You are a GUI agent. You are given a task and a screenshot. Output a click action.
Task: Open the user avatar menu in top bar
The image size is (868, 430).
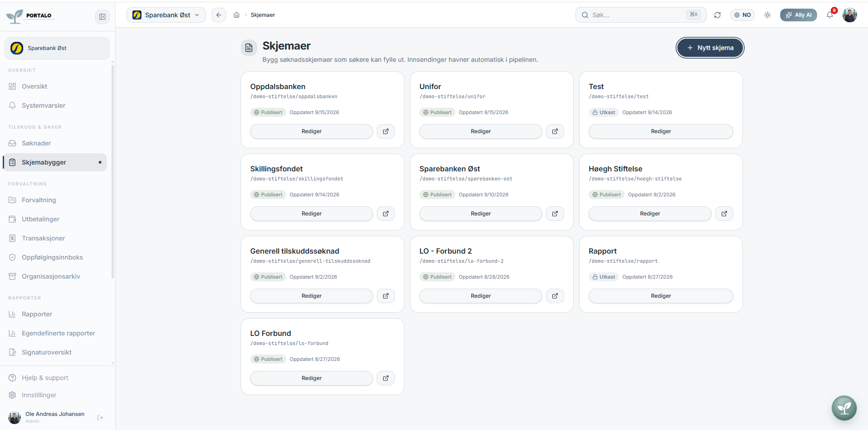click(850, 15)
